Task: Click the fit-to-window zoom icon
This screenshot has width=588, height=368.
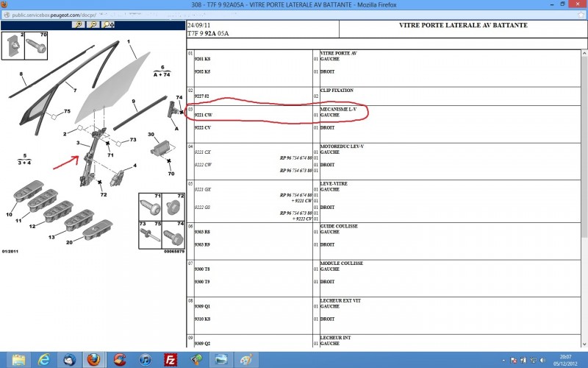Action: [x=109, y=24]
